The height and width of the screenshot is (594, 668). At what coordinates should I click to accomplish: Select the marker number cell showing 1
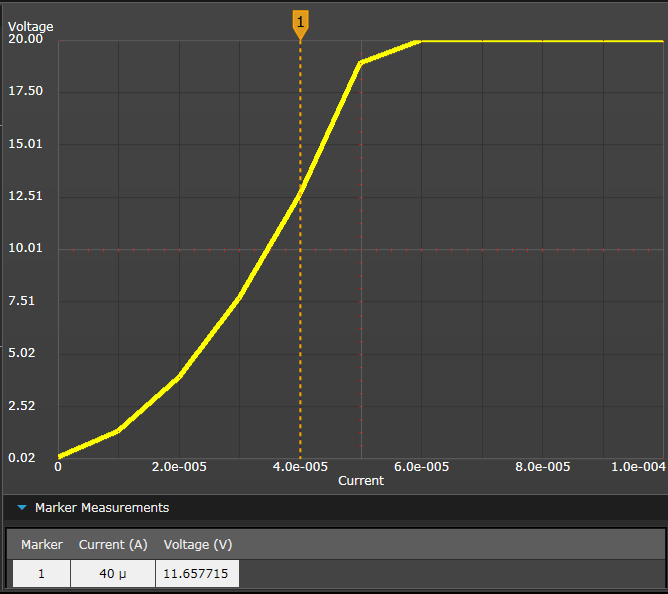click(x=41, y=574)
